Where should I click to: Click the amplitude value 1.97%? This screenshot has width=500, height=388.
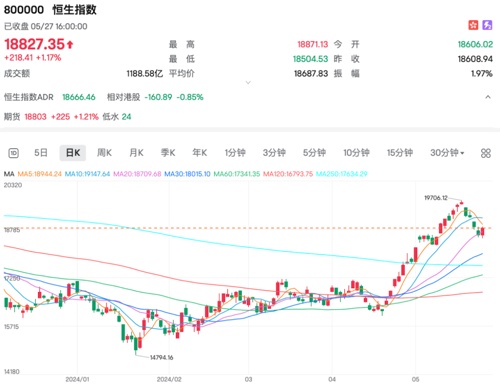tap(482, 74)
